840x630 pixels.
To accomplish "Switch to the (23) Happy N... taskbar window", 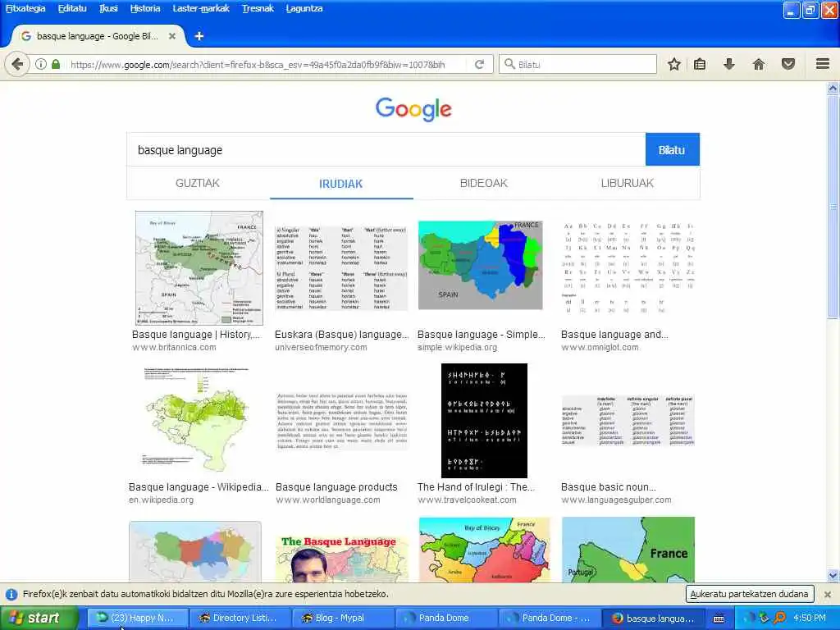I will click(x=137, y=619).
